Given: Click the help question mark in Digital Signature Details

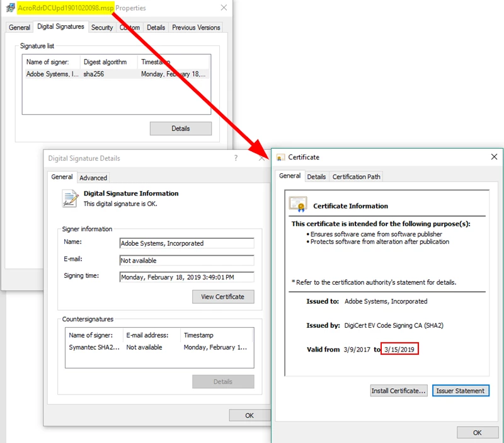Looking at the screenshot, I should point(236,158).
